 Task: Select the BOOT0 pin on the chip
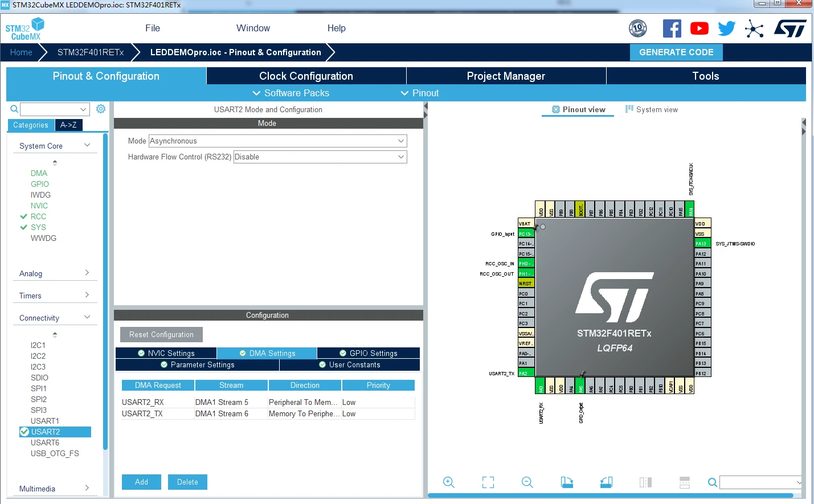[580, 209]
